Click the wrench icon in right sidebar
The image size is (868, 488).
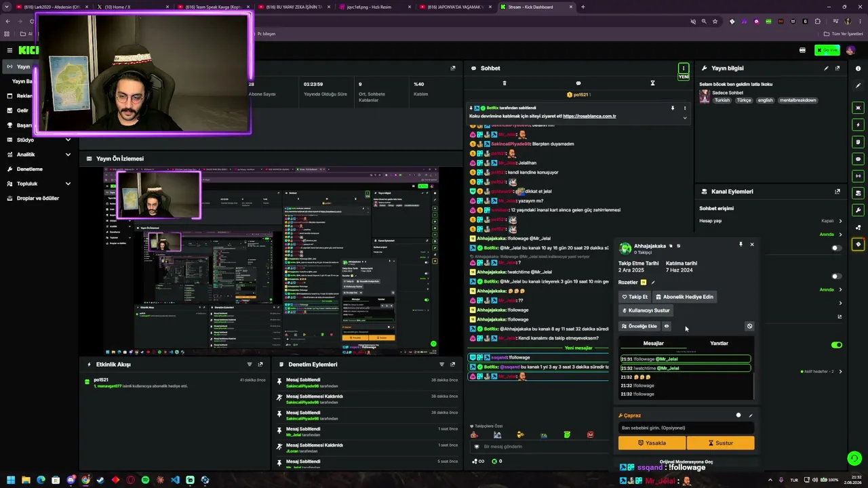click(859, 210)
